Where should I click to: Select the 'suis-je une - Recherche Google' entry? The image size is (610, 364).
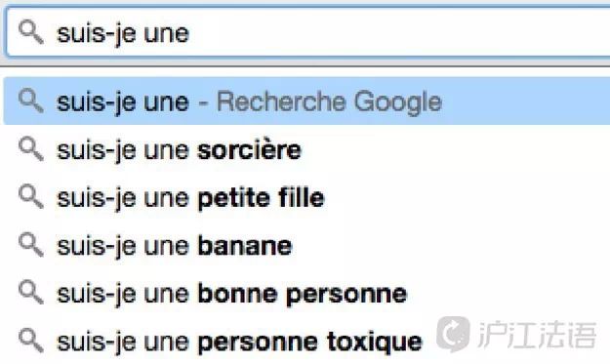[x=306, y=101]
